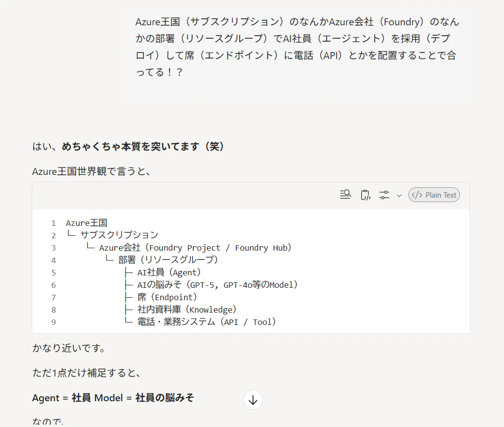The width and height of the screenshot is (504, 427).
Task: Open code block settings sliders icon
Action: tap(384, 195)
